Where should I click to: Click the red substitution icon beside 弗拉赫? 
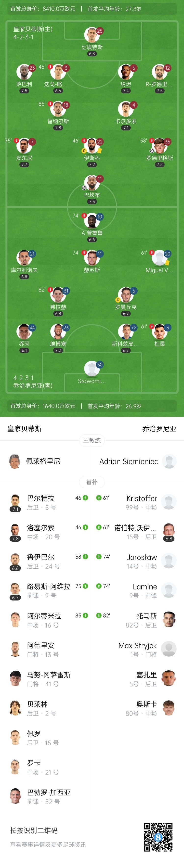coord(50,289)
